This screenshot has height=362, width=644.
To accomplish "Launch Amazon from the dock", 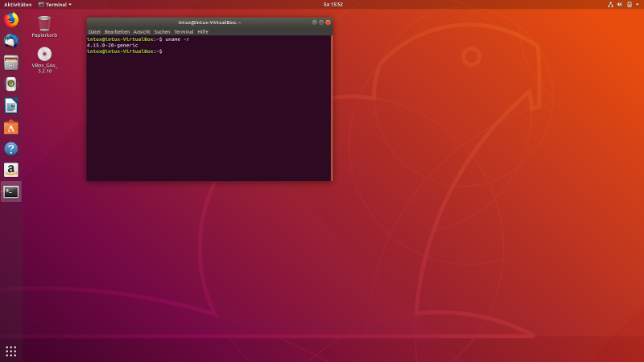I will [11, 170].
